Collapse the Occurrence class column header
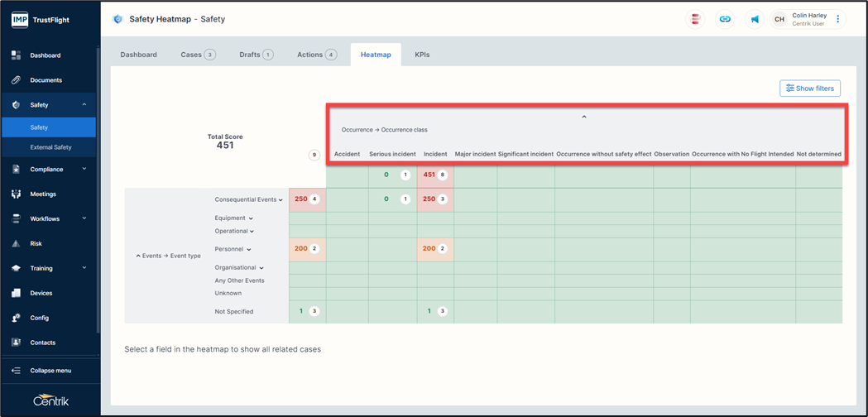 pyautogui.click(x=584, y=117)
